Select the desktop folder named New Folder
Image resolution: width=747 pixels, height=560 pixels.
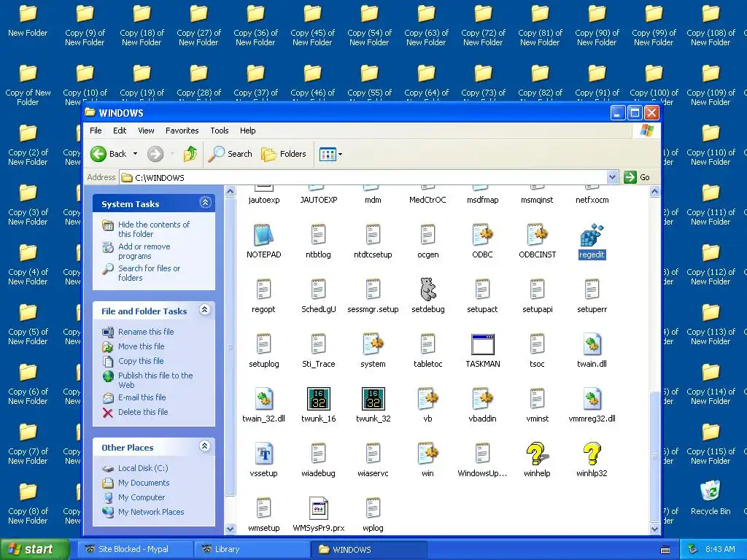pos(28,21)
